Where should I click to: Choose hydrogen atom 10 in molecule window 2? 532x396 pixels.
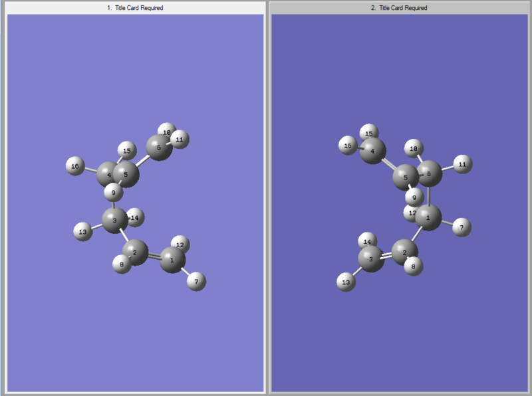(x=414, y=148)
